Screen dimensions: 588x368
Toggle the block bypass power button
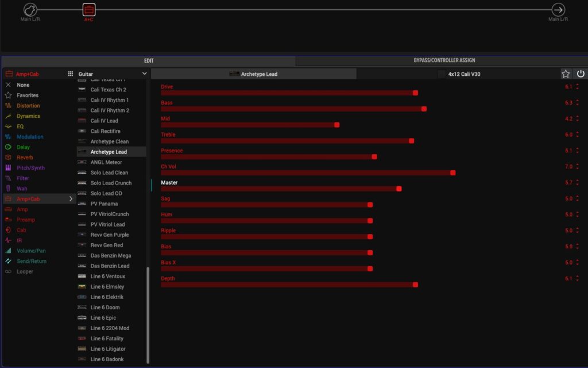[x=580, y=74]
